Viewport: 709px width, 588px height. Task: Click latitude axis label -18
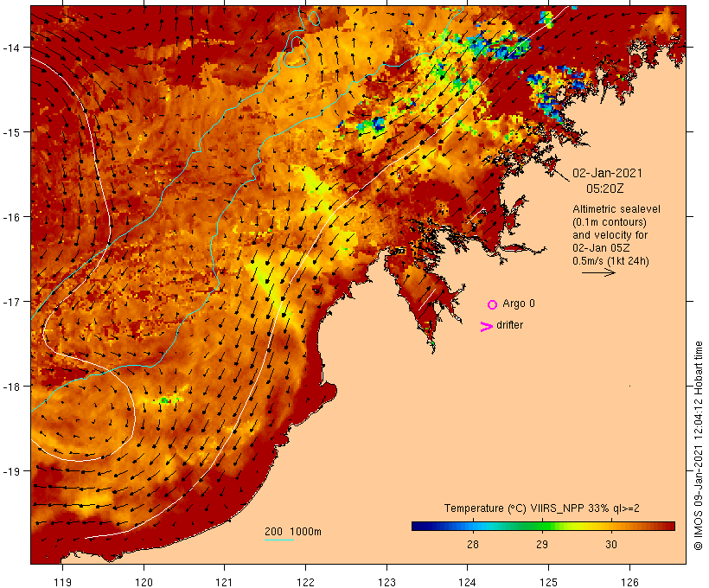[x=11, y=387]
